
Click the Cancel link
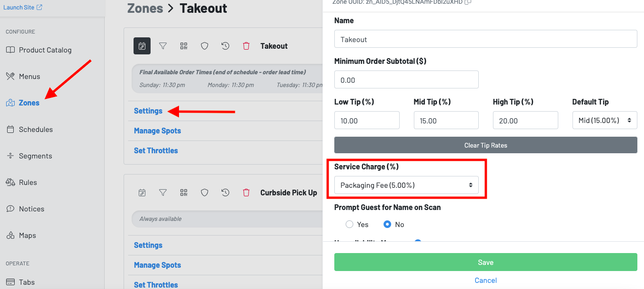[x=485, y=280]
